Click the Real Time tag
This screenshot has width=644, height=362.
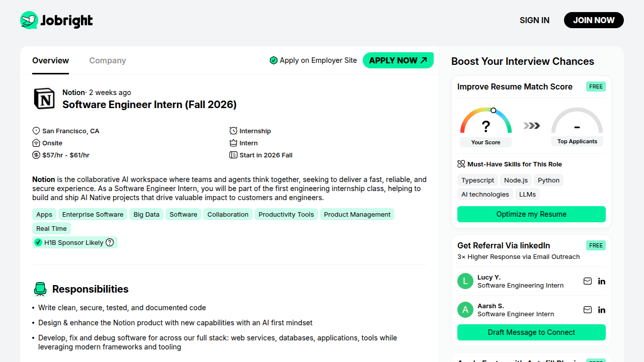point(51,228)
